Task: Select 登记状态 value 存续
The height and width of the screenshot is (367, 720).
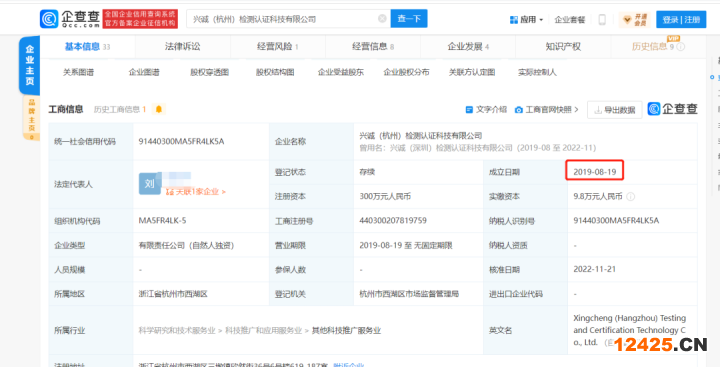Action: 367,172
